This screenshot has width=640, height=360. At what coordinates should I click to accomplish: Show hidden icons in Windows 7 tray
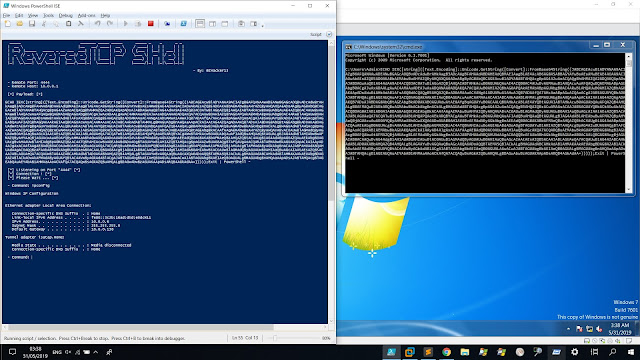pyautogui.click(x=569, y=329)
